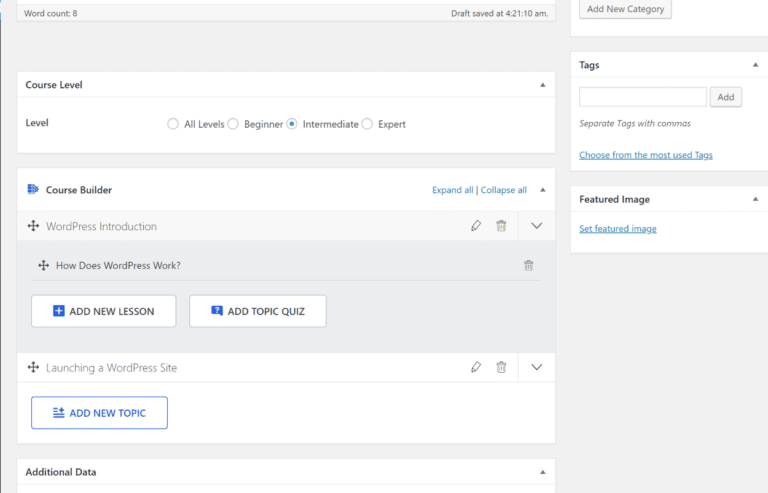Click drag handle of Launching a WordPress Site

pyautogui.click(x=33, y=368)
